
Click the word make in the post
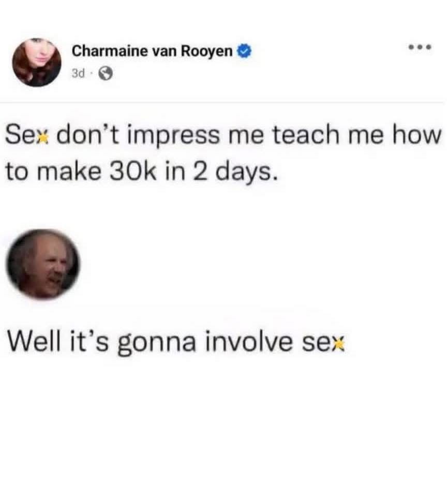pos(70,172)
